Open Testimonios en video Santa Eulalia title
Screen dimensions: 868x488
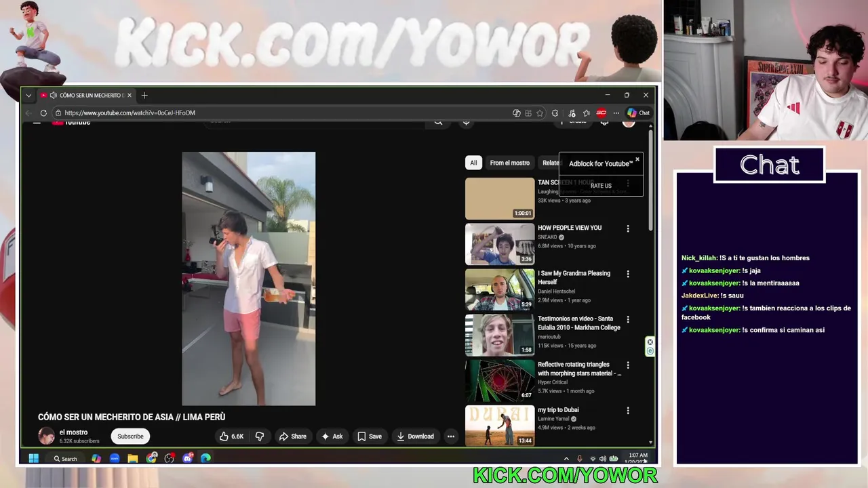click(x=579, y=323)
